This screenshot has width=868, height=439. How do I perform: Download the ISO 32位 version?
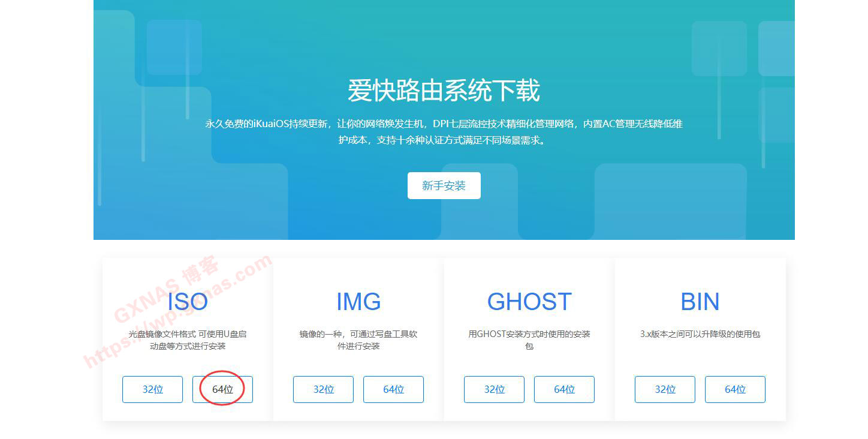152,389
